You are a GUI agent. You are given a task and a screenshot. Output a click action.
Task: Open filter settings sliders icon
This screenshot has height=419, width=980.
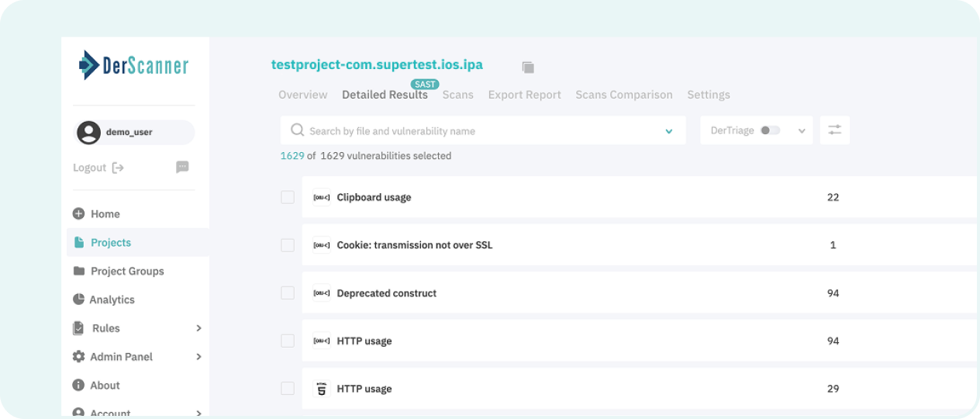(x=834, y=130)
